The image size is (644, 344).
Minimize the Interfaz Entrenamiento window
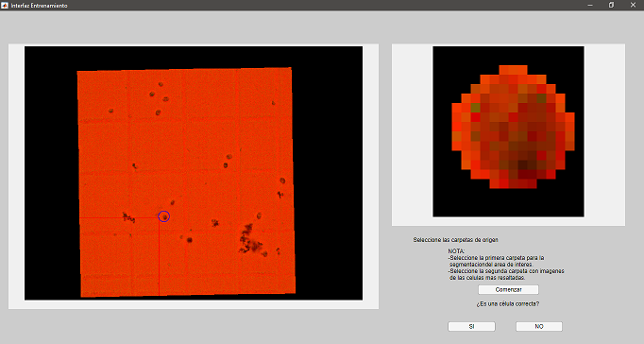[x=590, y=6]
